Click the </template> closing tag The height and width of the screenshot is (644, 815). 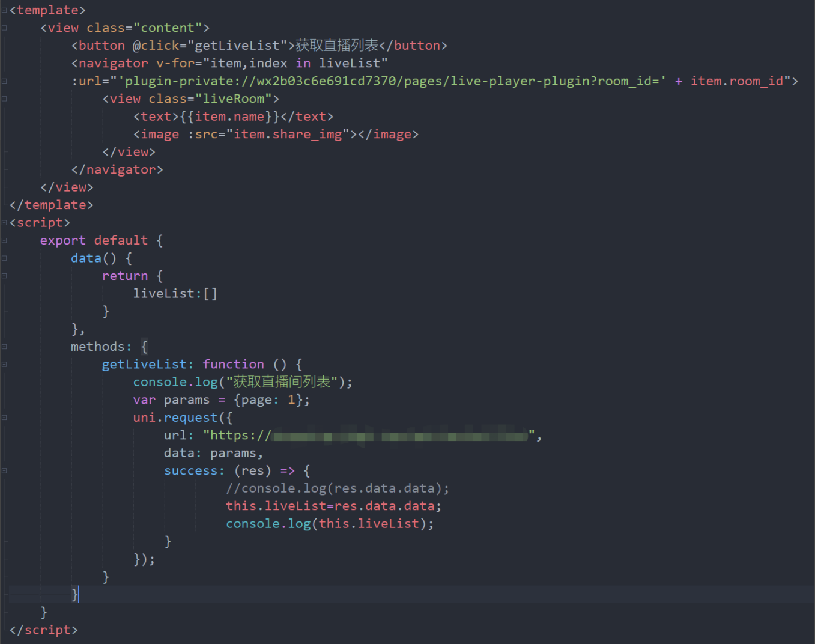click(x=52, y=205)
